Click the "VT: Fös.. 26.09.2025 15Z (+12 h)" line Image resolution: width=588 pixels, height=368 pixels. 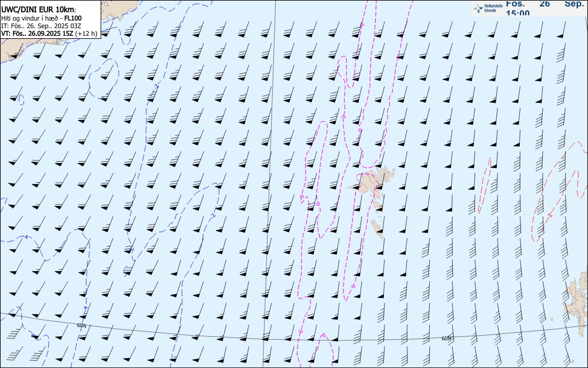click(49, 34)
